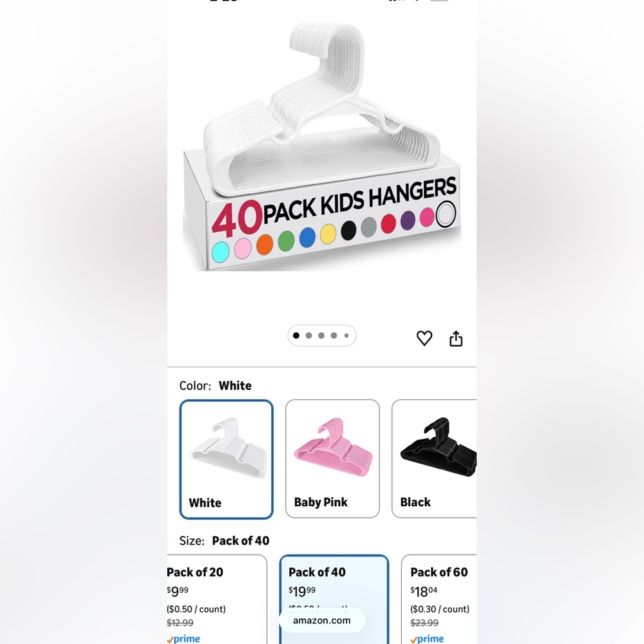Pick the Black color option
The height and width of the screenshot is (644, 644).
(434, 459)
